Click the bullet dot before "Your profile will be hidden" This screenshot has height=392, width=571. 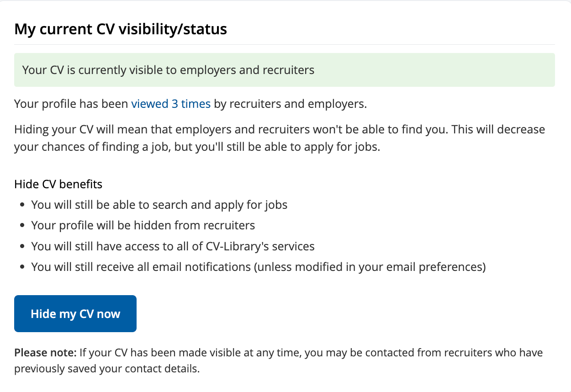[x=23, y=226]
